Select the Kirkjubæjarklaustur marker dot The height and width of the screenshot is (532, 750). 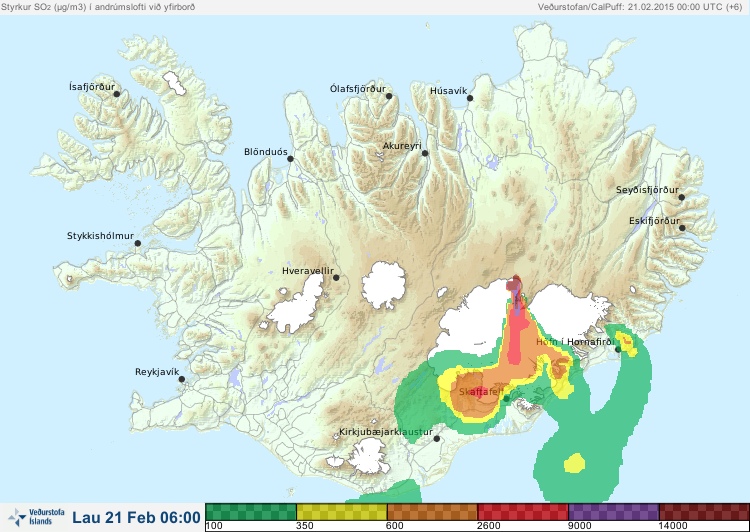pos(436,439)
